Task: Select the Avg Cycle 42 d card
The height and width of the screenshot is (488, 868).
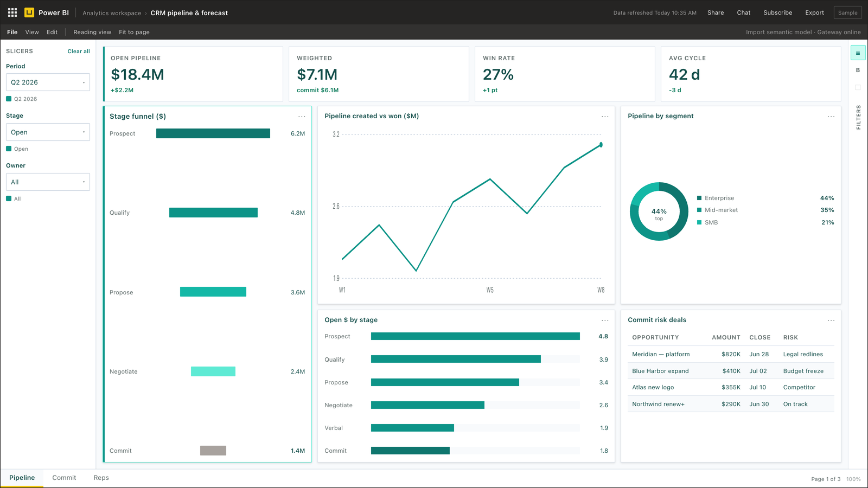Action: coord(751,74)
